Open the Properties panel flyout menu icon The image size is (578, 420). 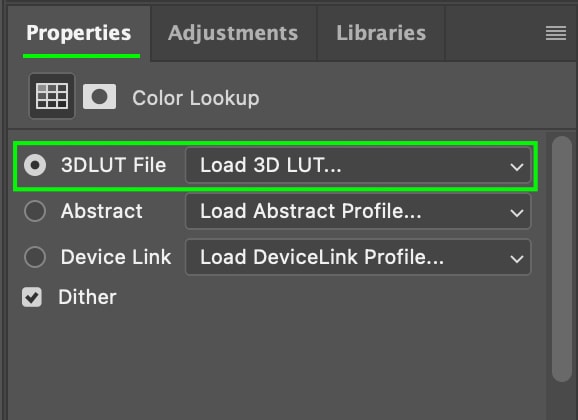[x=556, y=33]
